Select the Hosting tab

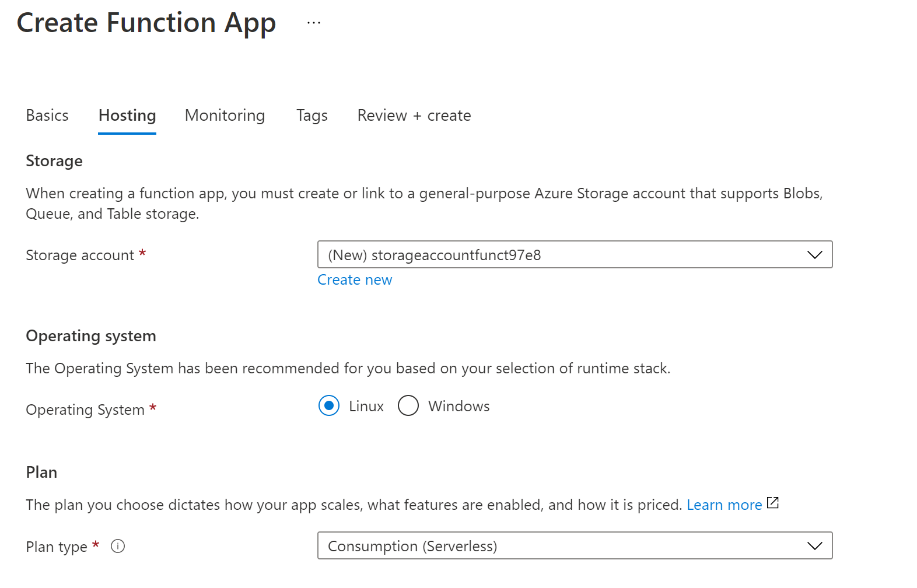(x=127, y=116)
